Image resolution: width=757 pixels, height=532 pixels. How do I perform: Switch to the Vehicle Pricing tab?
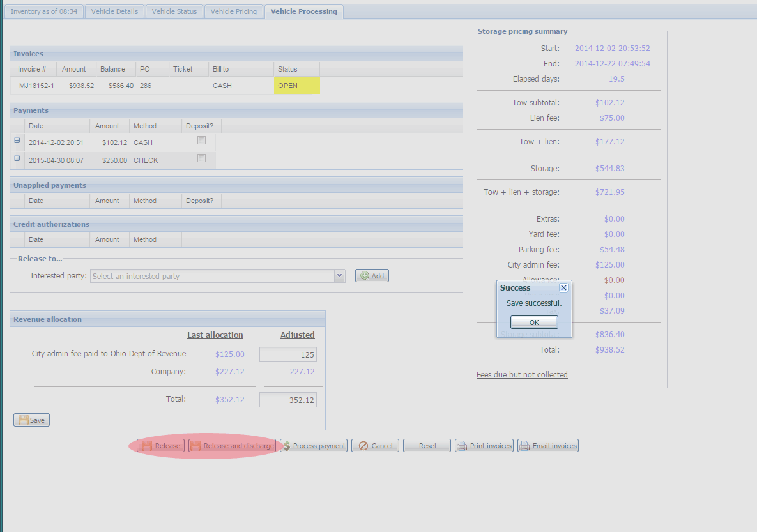coord(233,11)
